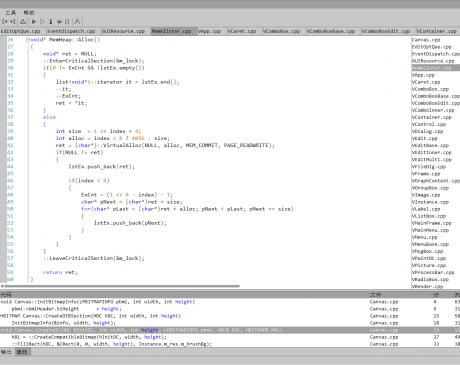Open VGraphContext.cpp in the file list
The image size is (460, 365).
(x=436, y=181)
